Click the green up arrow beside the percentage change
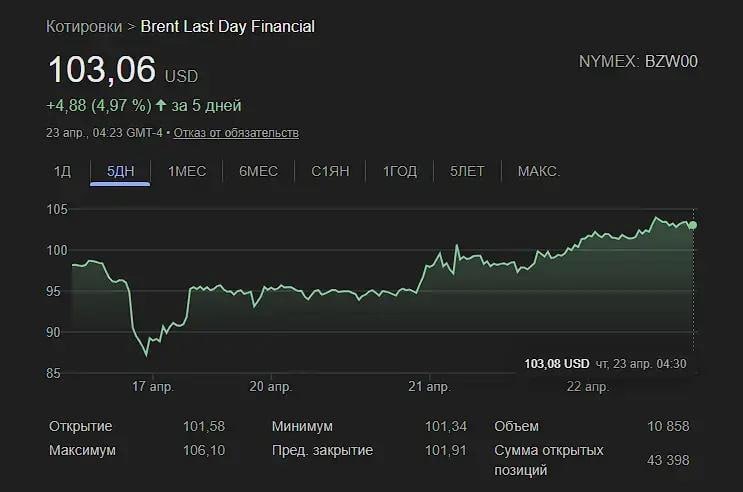 pos(163,105)
